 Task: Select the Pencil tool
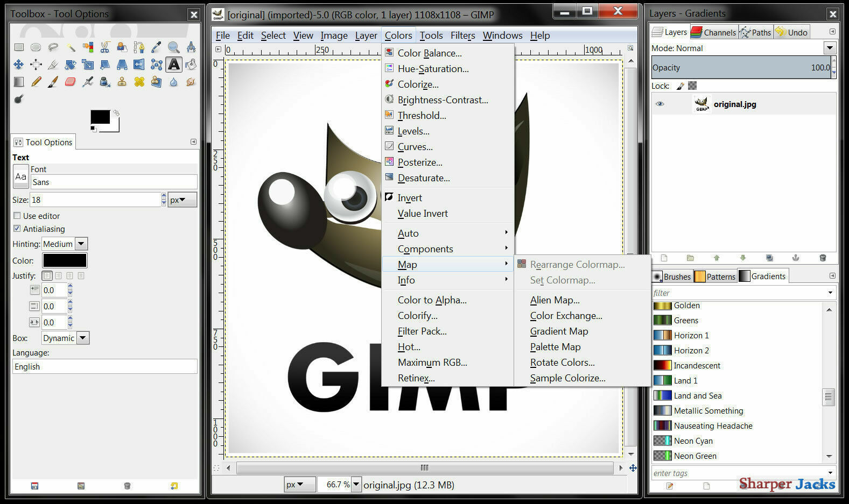pyautogui.click(x=36, y=82)
